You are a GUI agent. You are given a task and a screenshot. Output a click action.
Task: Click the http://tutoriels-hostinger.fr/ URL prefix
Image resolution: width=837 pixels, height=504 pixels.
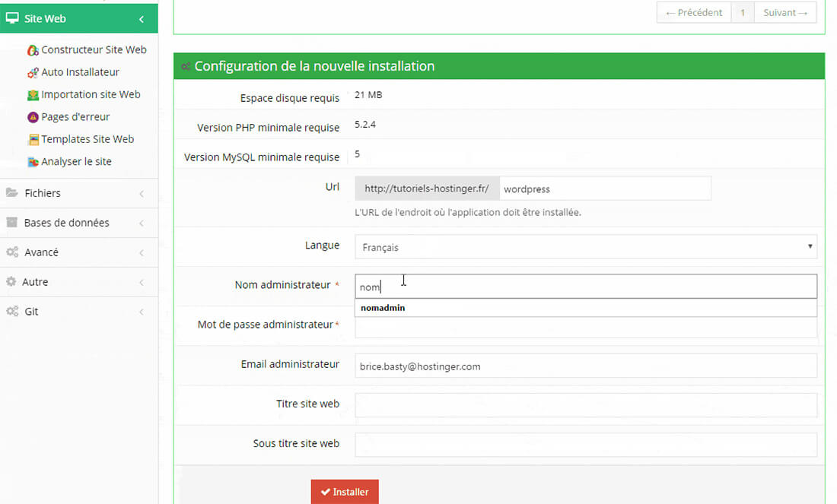pyautogui.click(x=427, y=189)
